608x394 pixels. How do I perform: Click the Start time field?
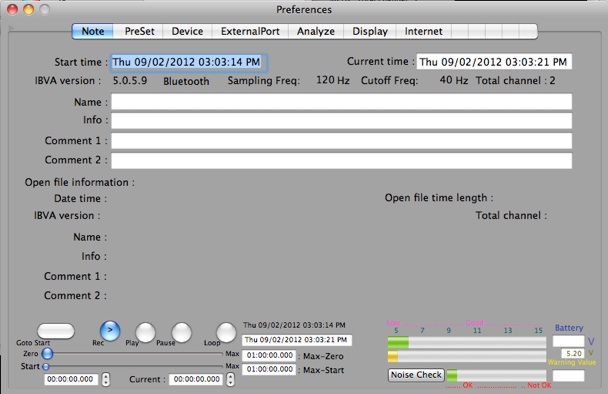[189, 62]
